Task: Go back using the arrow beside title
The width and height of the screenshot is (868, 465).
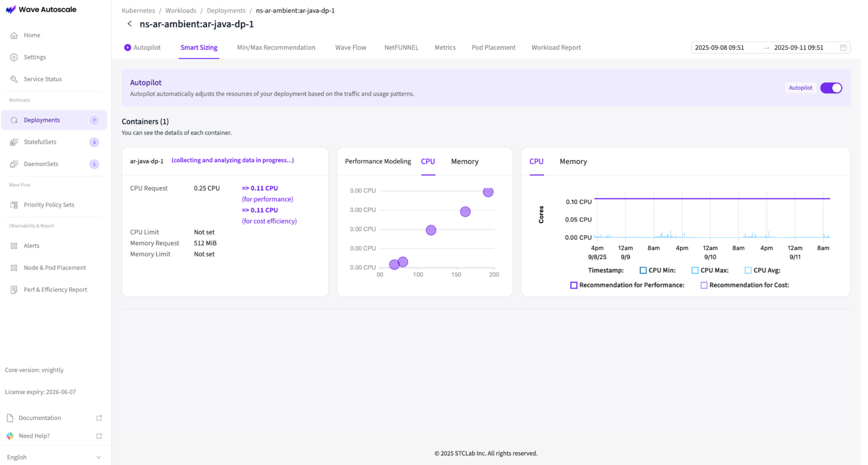Action: 130,24
